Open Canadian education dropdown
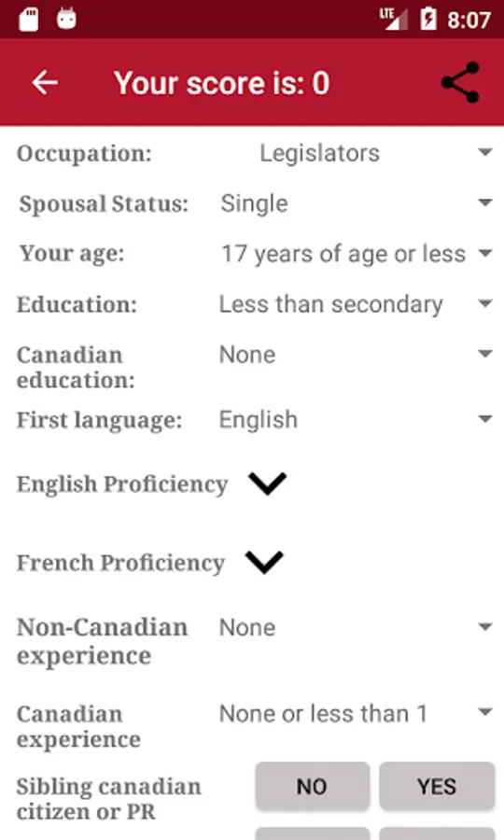This screenshot has height=840, width=504. [355, 355]
